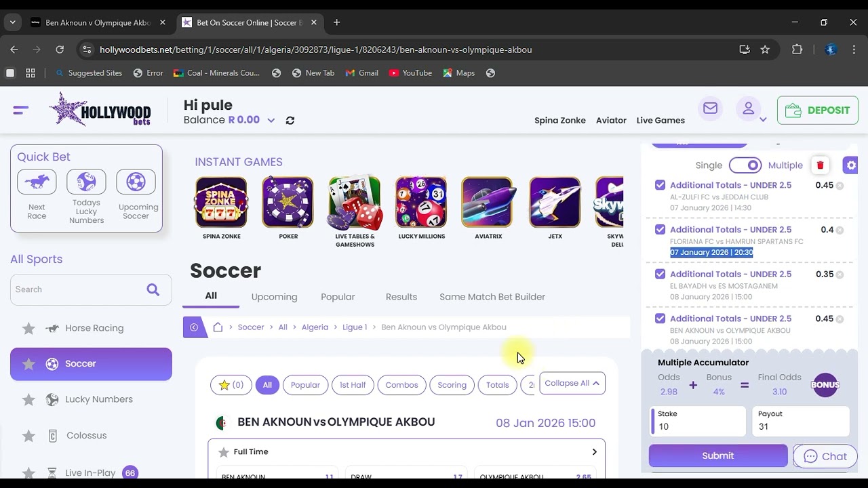Submit the multiple bet
Image resolution: width=868 pixels, height=488 pixels.
pyautogui.click(x=718, y=455)
